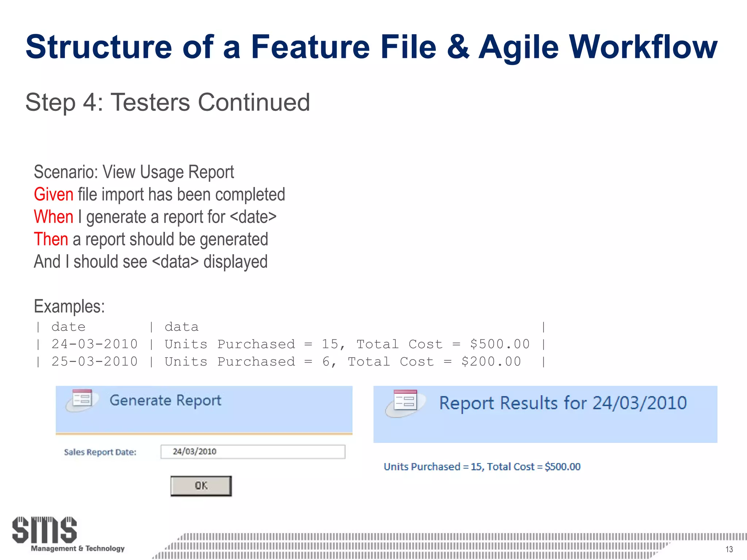Click the 25-03-2010 example table row
The height and width of the screenshot is (560, 747).
pos(290,362)
